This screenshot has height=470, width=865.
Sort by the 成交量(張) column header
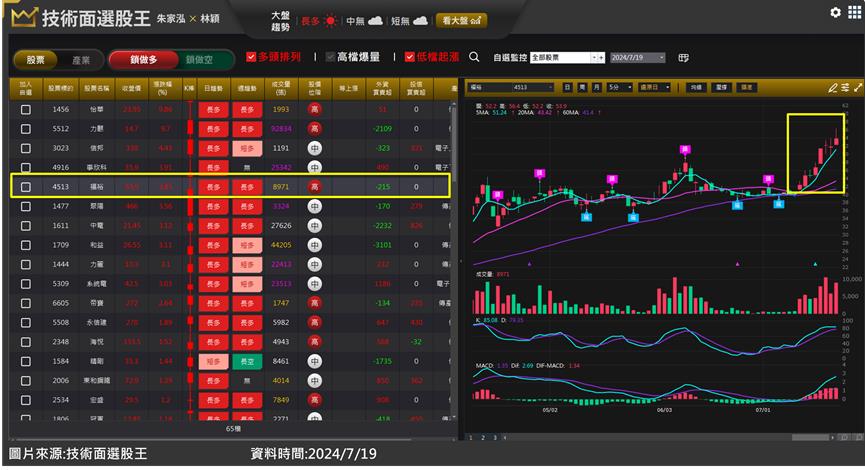(x=281, y=89)
